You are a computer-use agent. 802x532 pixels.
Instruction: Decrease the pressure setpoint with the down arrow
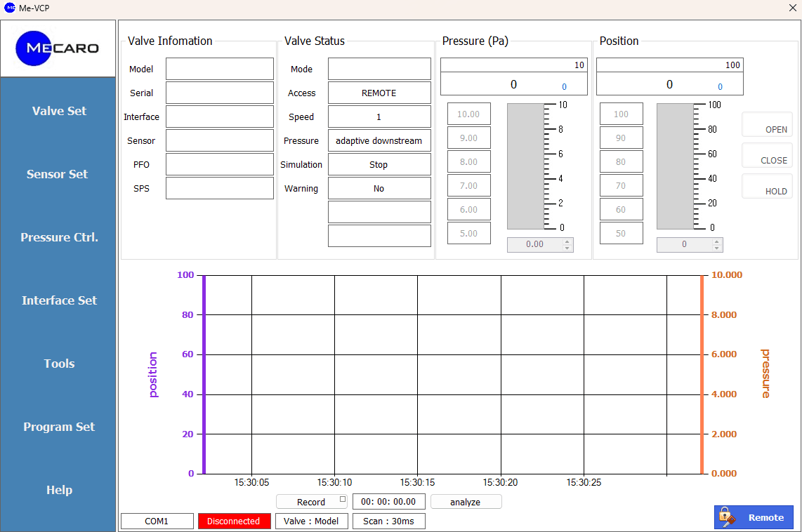(x=567, y=248)
